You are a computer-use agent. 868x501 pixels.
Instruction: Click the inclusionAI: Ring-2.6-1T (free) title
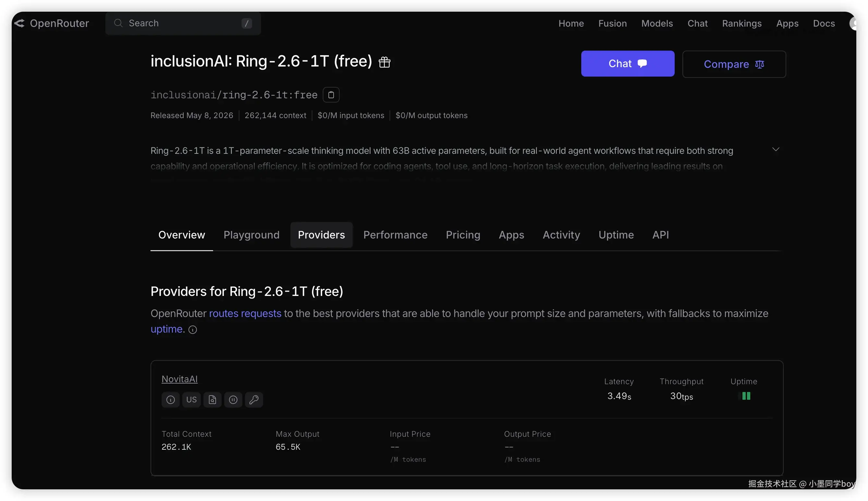coord(261,62)
